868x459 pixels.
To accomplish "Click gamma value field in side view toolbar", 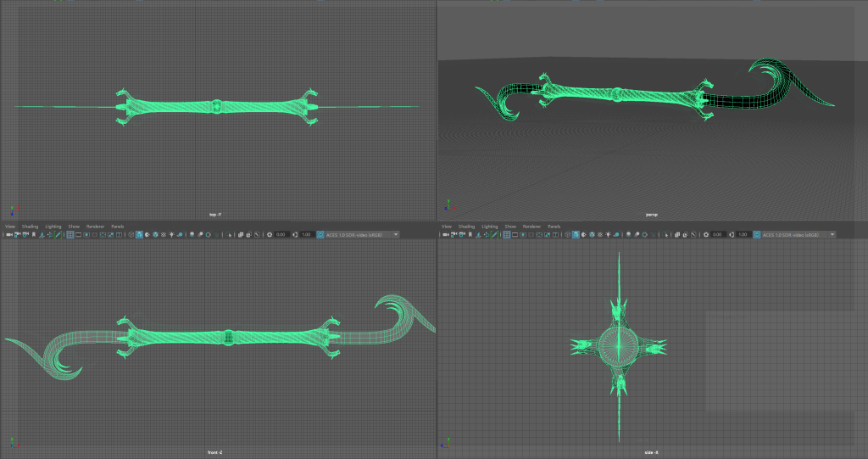I will (743, 234).
